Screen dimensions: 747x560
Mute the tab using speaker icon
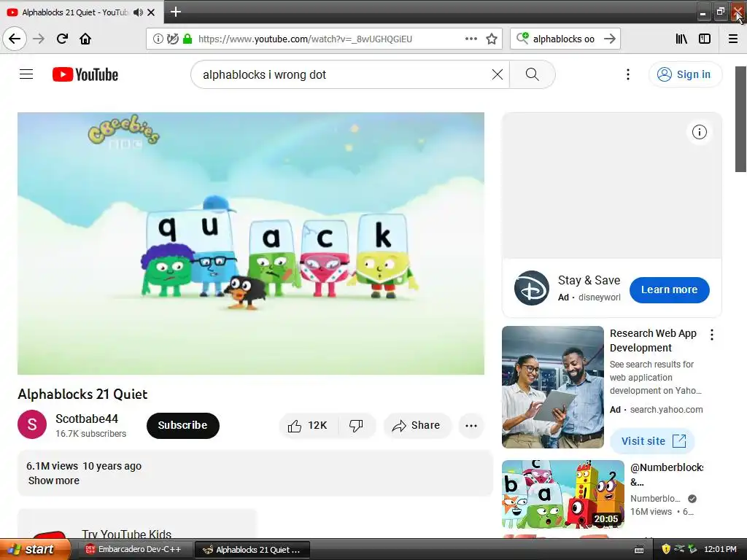[138, 12]
